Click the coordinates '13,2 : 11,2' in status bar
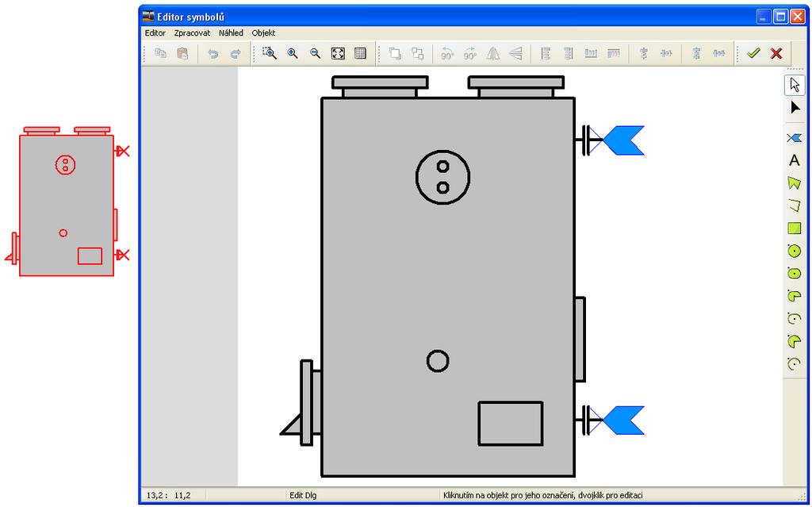Viewport: 812px width, 507px height. (169, 495)
